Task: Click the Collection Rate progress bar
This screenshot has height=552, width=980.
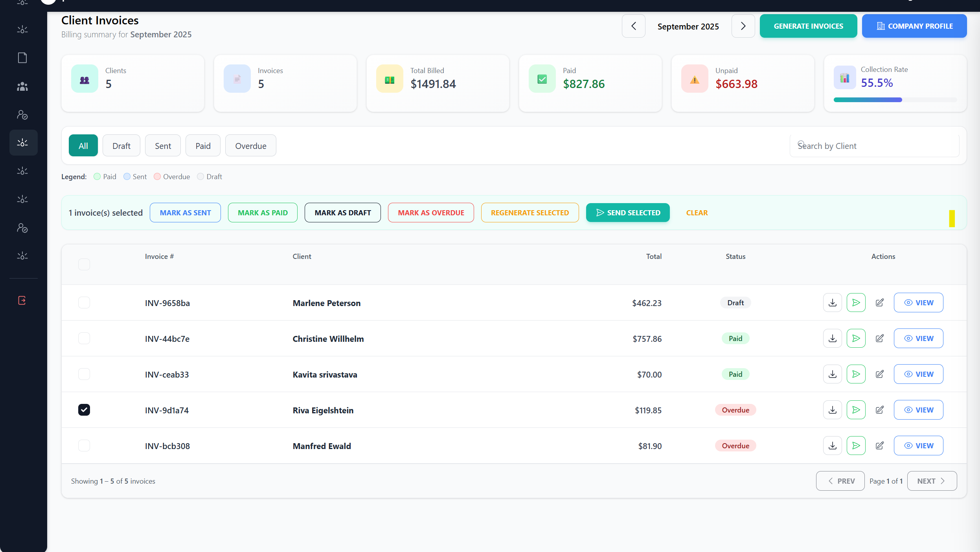Action: coord(895,100)
